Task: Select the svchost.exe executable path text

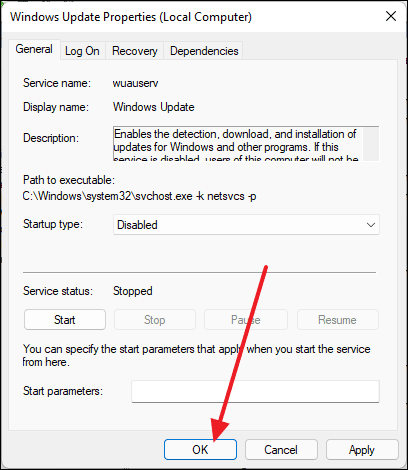Action: [x=139, y=196]
